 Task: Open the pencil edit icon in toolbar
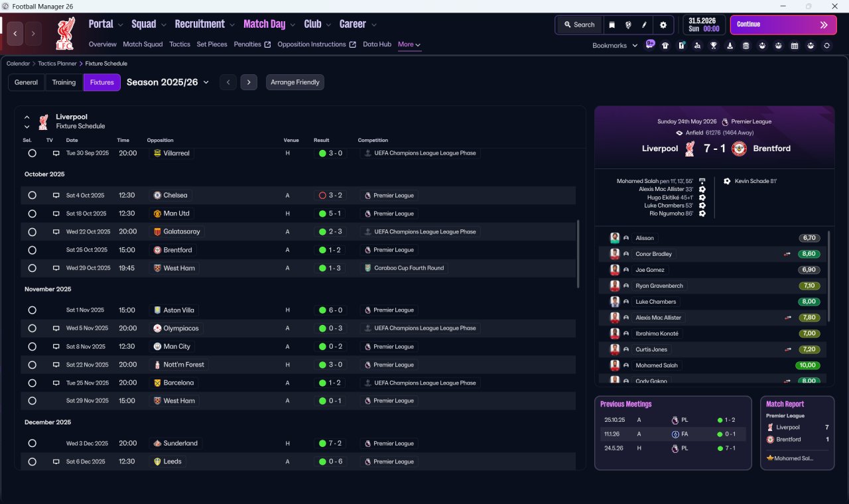tap(644, 25)
